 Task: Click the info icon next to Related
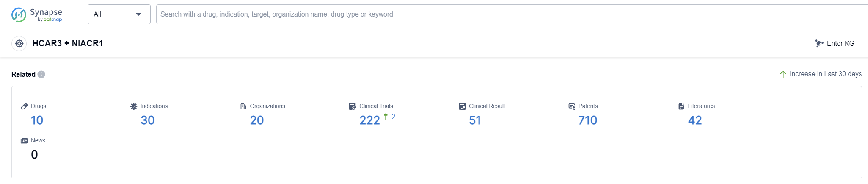[41, 74]
